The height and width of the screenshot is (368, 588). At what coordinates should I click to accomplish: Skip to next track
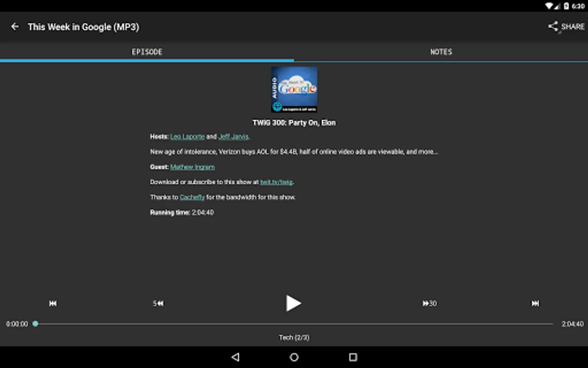535,303
